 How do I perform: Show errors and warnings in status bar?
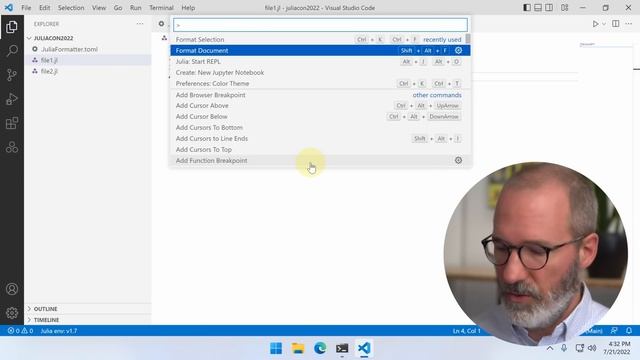20,331
